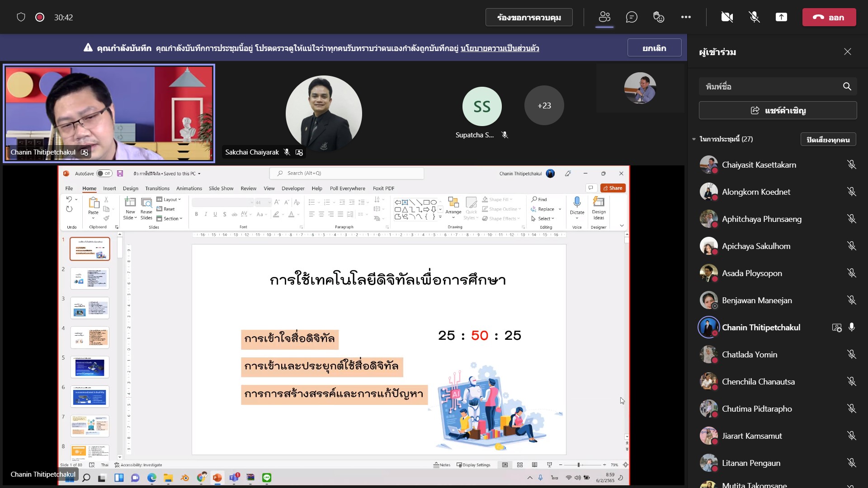Click the fit slide to window icon
Image resolution: width=868 pixels, height=488 pixels.
coord(626,465)
